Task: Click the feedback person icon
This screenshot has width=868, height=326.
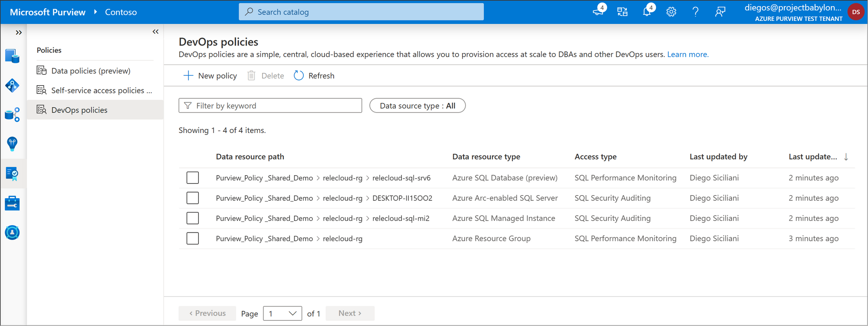Action: tap(720, 12)
